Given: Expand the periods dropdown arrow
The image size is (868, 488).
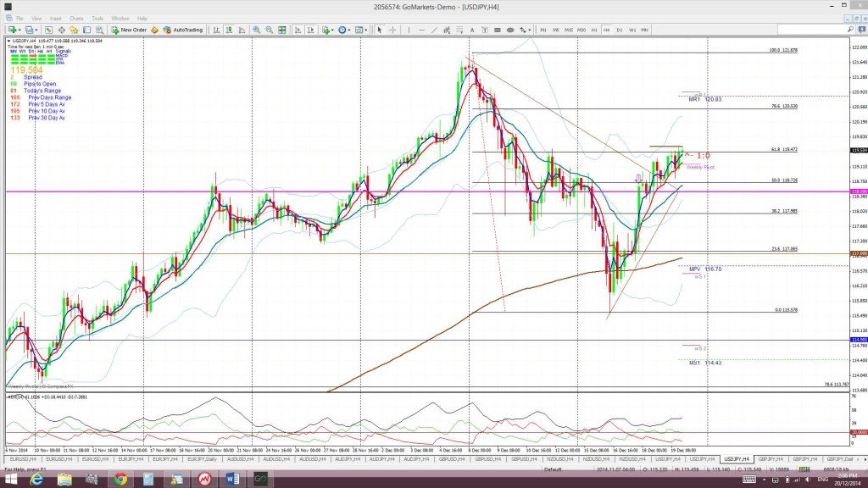Looking at the screenshot, I should coord(349,30).
